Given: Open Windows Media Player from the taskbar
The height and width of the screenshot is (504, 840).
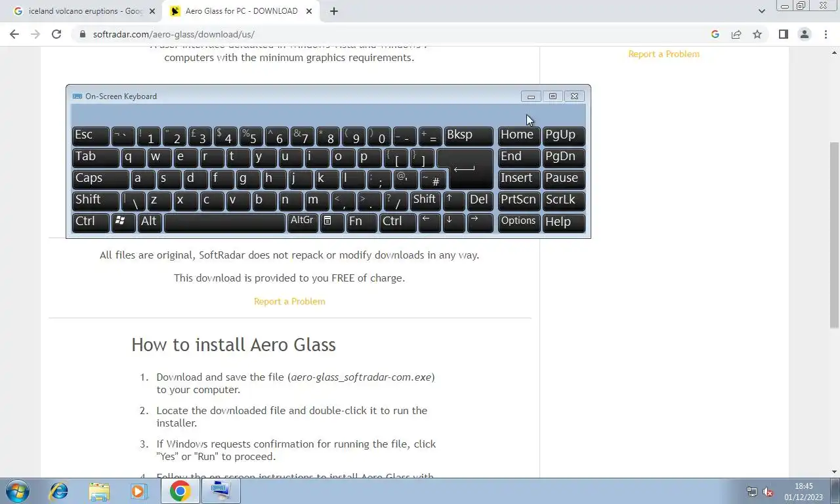Looking at the screenshot, I should click(x=138, y=491).
